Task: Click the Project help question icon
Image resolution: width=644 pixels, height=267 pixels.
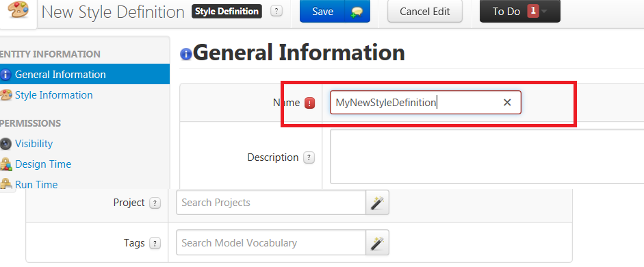Action: 155,203
